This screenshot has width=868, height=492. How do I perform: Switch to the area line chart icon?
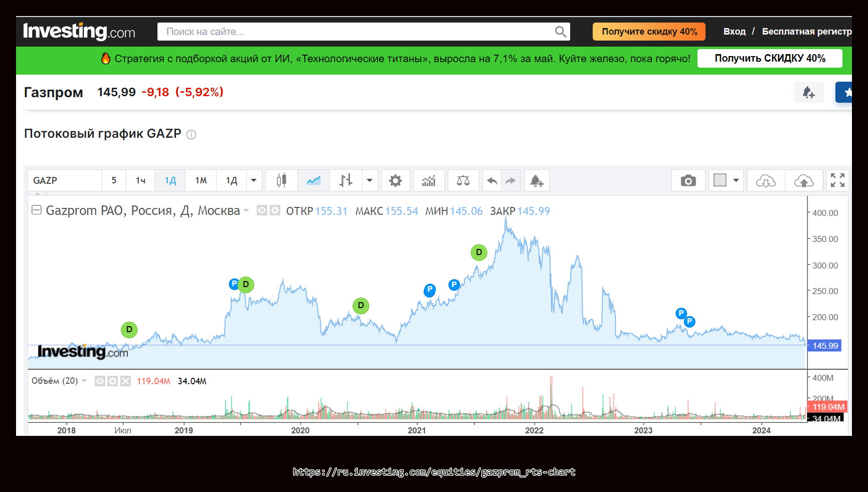pyautogui.click(x=313, y=180)
